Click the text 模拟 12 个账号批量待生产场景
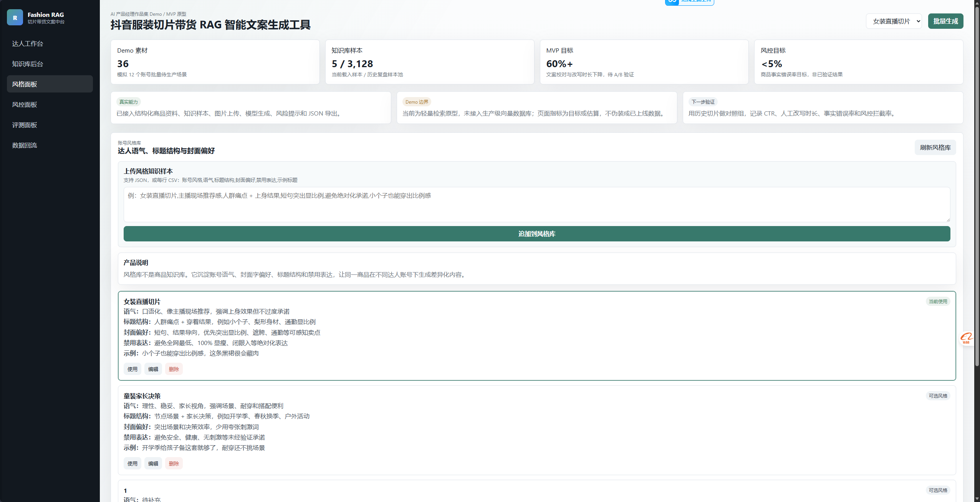Image resolution: width=980 pixels, height=502 pixels. point(152,74)
